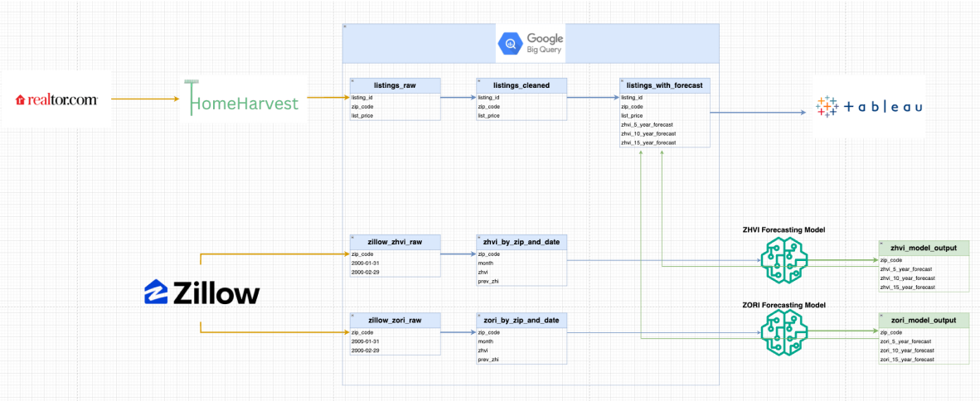Select zhvi_15_year_forecast row in zhvi_model_output

(x=924, y=287)
